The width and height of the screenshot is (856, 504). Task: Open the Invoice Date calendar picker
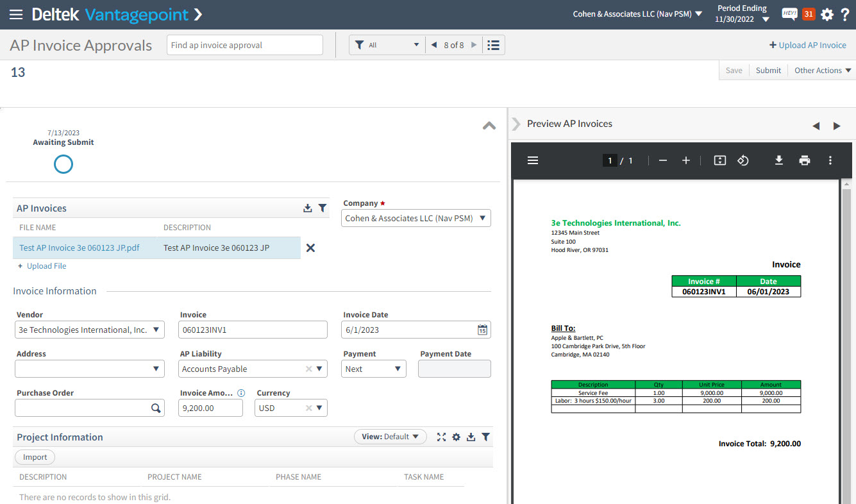[x=482, y=330]
